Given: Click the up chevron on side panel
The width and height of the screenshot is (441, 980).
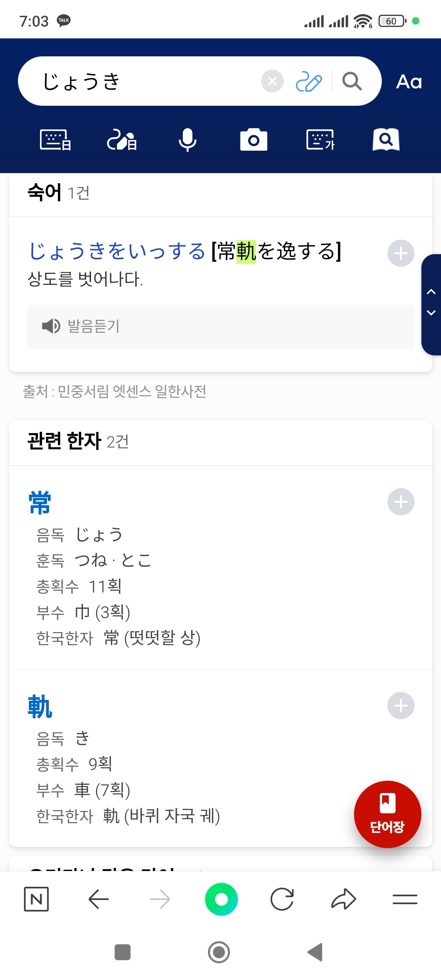Looking at the screenshot, I should click(431, 292).
